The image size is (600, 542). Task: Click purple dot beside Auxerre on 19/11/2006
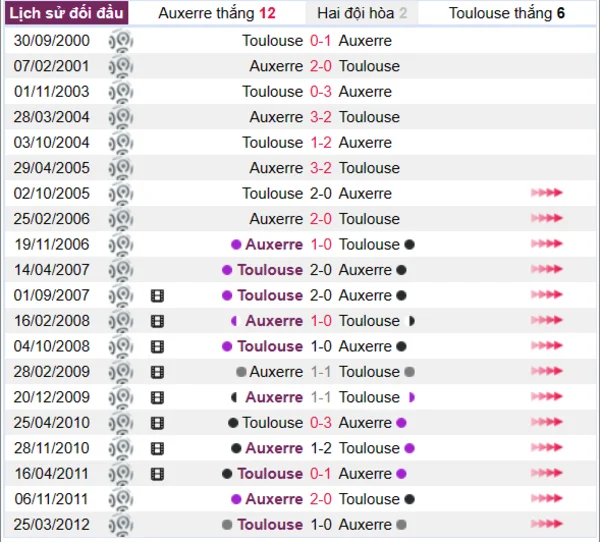(236, 245)
